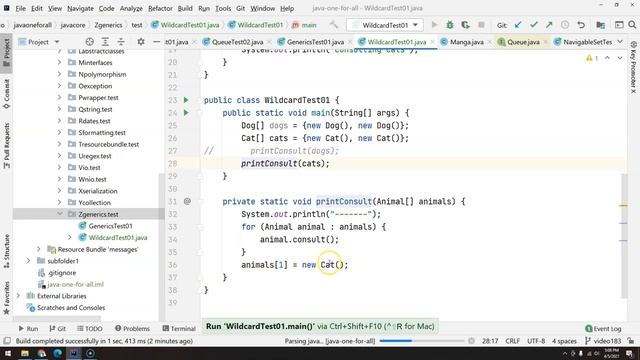Commit changes with green checkmark
The image size is (640, 360).
[533, 25]
